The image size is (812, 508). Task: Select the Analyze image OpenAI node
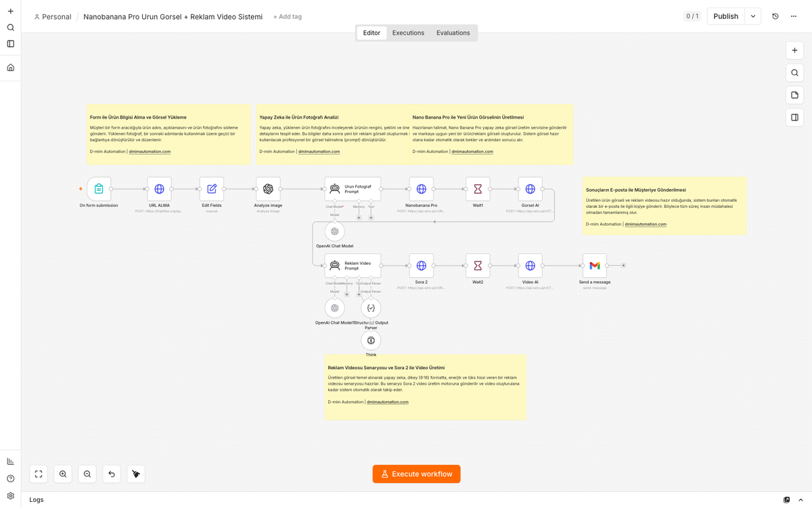(x=268, y=189)
